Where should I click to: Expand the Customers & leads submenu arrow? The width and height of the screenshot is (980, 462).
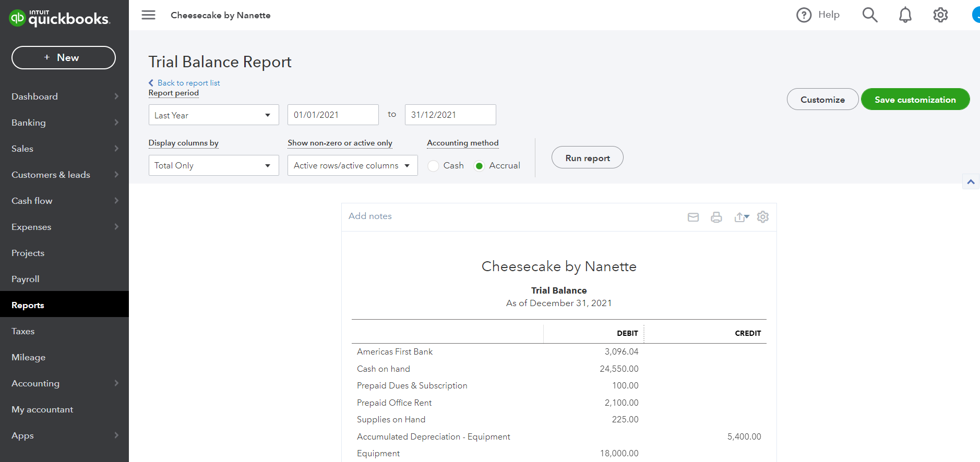click(116, 175)
